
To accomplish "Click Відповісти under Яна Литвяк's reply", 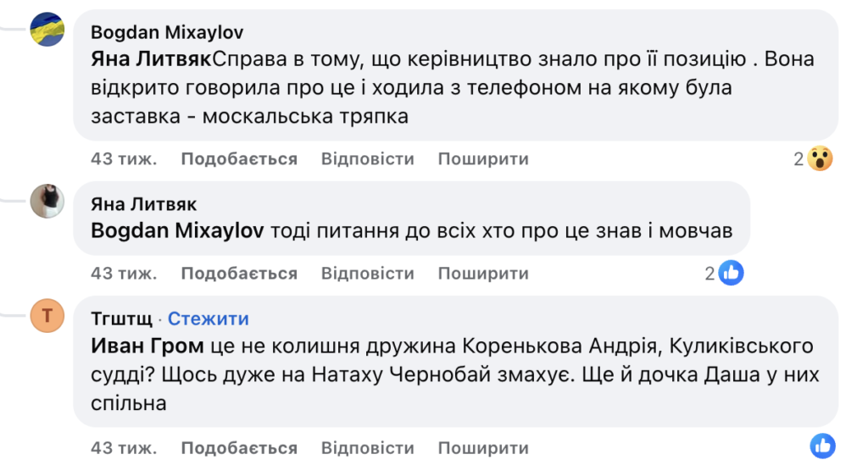I will (367, 274).
